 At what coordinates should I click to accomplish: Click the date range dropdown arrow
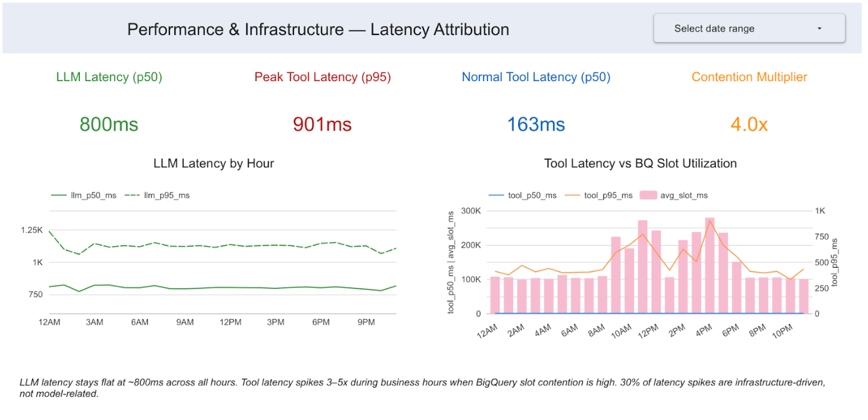pyautogui.click(x=819, y=28)
